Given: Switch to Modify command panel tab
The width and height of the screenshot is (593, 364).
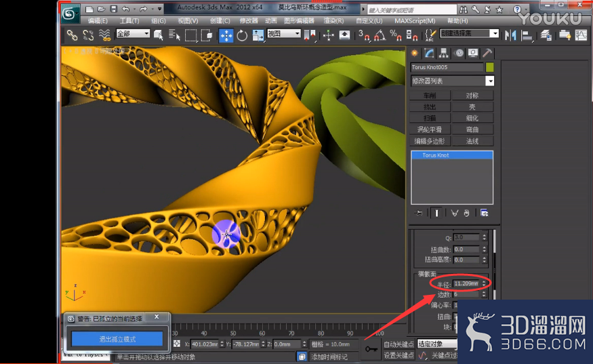Looking at the screenshot, I should (x=429, y=53).
